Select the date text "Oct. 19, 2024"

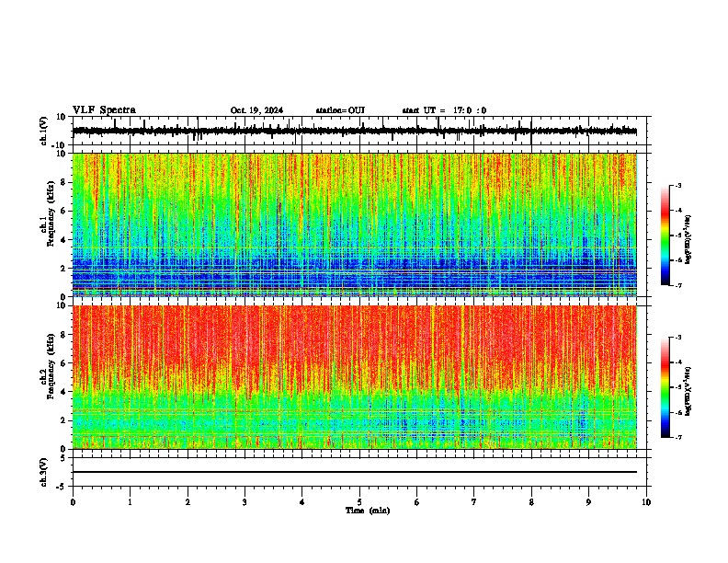point(256,110)
